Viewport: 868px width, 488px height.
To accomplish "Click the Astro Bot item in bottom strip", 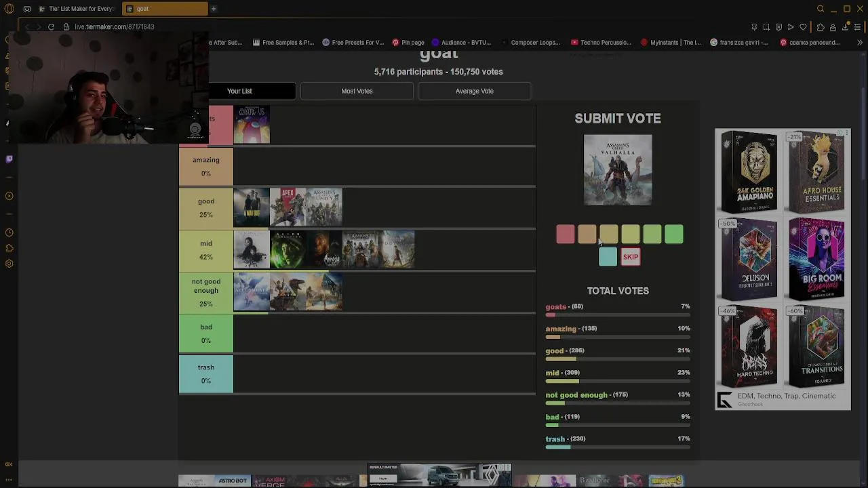I will pyautogui.click(x=233, y=481).
